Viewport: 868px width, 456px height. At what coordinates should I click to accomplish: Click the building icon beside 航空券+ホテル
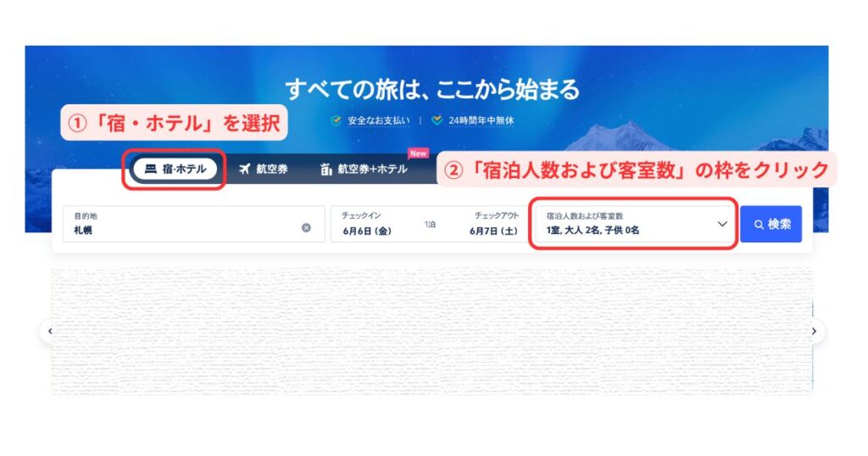326,169
